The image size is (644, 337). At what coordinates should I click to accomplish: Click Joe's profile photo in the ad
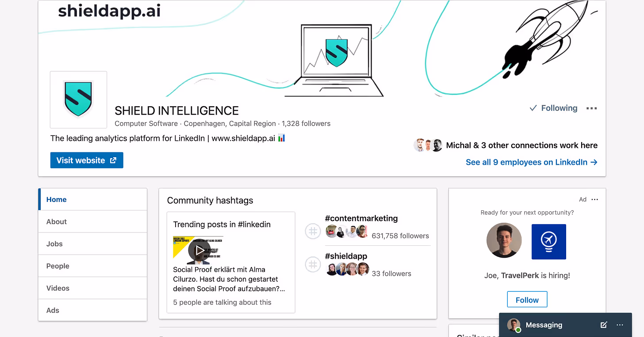(x=504, y=241)
